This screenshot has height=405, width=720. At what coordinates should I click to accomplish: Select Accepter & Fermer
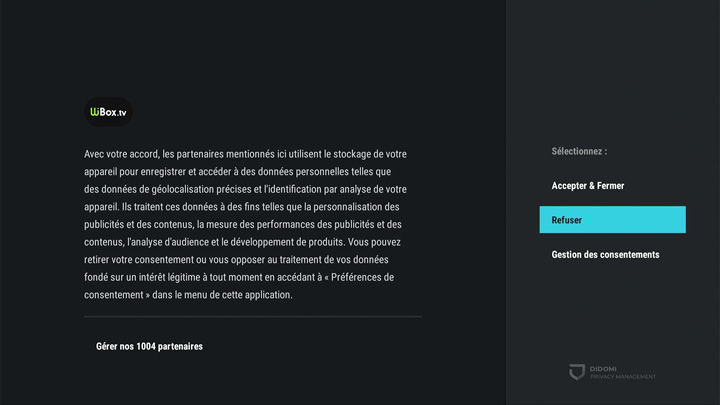click(x=588, y=186)
